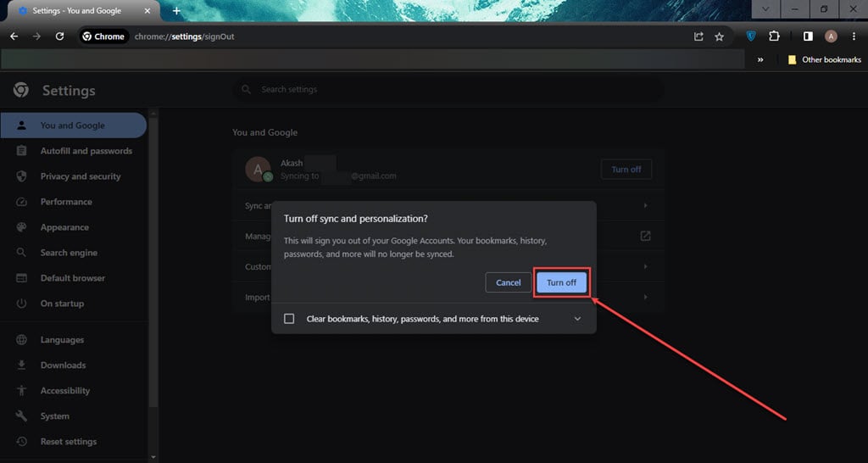Click the search magnifier icon in settings
868x463 pixels.
coord(247,89)
